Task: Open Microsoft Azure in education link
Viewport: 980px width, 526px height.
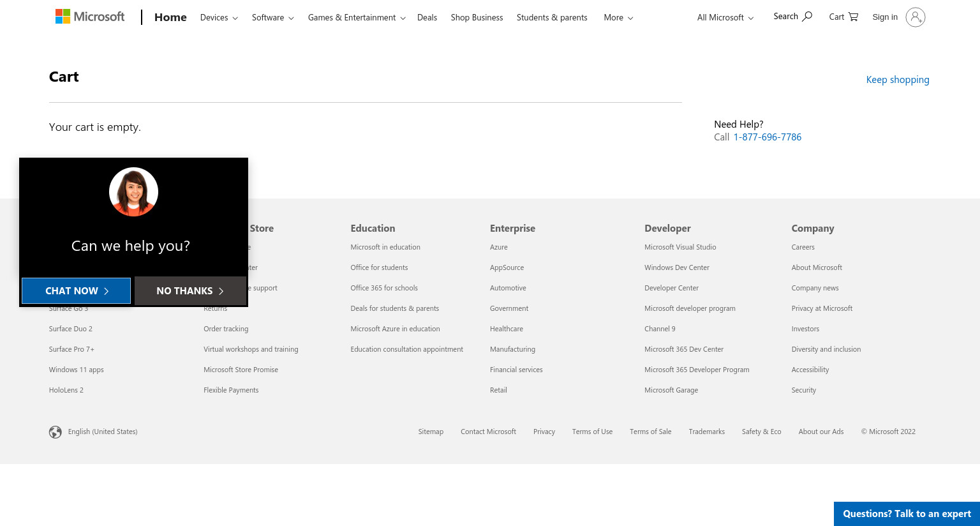Action: point(395,329)
